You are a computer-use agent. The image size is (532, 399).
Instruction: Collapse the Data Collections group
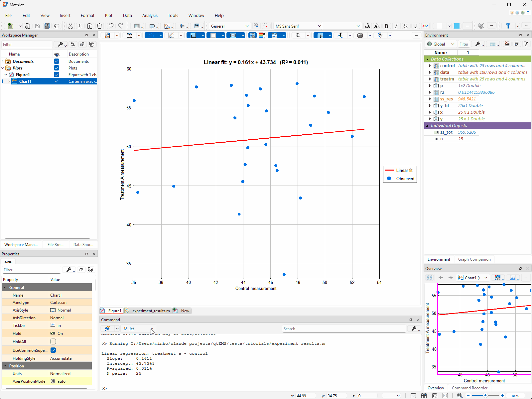pos(428,59)
